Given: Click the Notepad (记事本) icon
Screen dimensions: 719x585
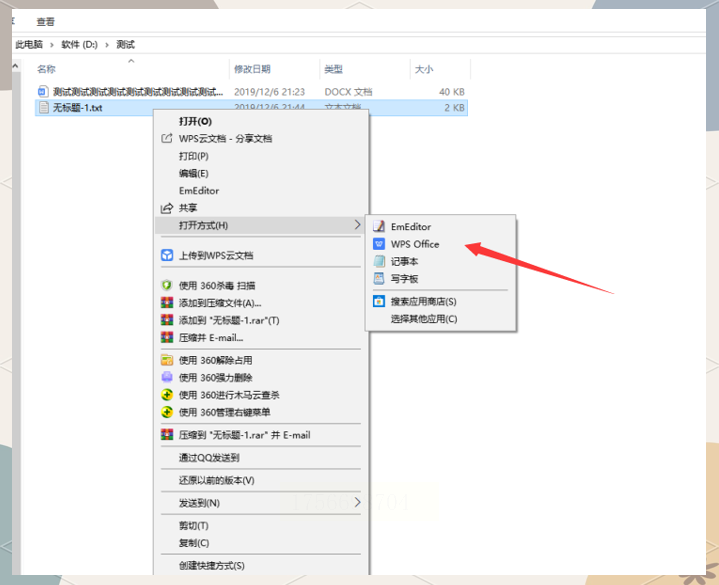Looking at the screenshot, I should tap(379, 261).
